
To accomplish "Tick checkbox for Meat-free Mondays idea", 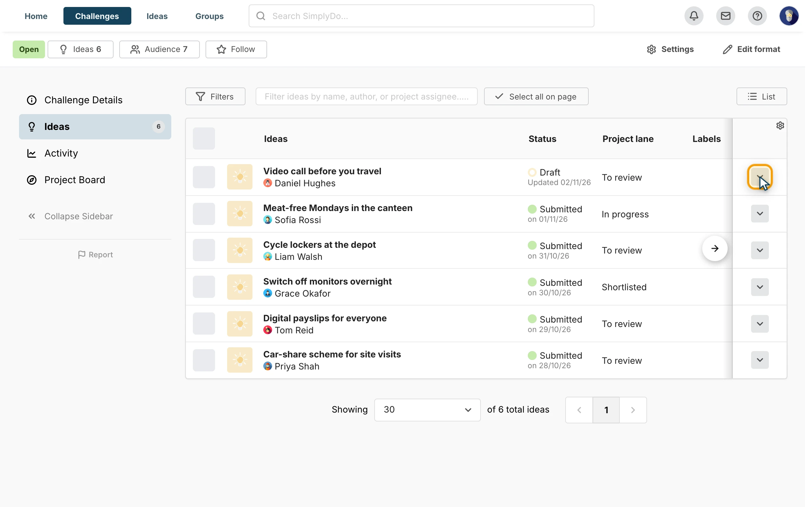I will (204, 214).
